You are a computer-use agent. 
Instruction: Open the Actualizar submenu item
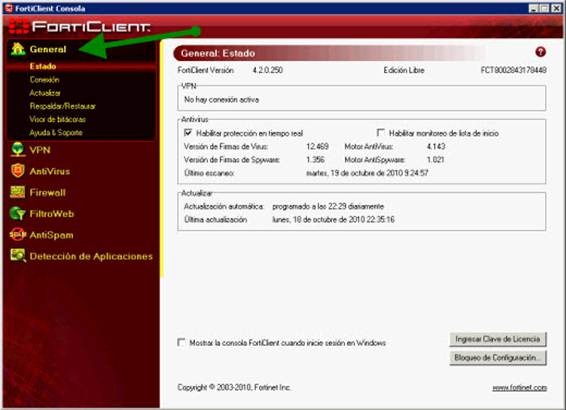(x=45, y=93)
